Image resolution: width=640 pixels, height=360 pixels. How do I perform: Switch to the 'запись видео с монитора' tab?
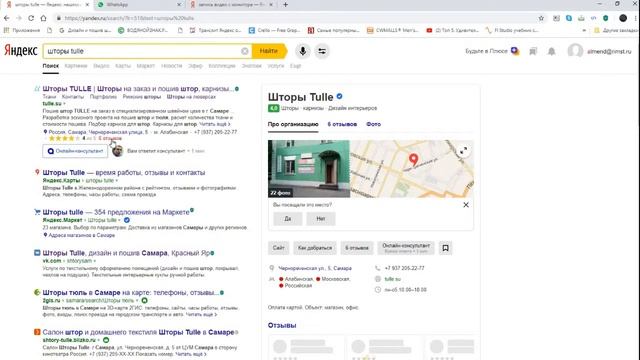[231, 4]
